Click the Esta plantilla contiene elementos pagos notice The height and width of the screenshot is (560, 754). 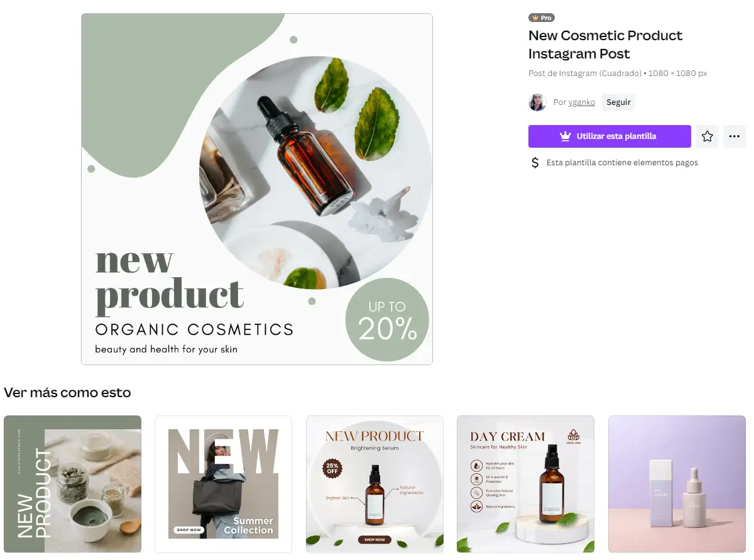point(622,163)
